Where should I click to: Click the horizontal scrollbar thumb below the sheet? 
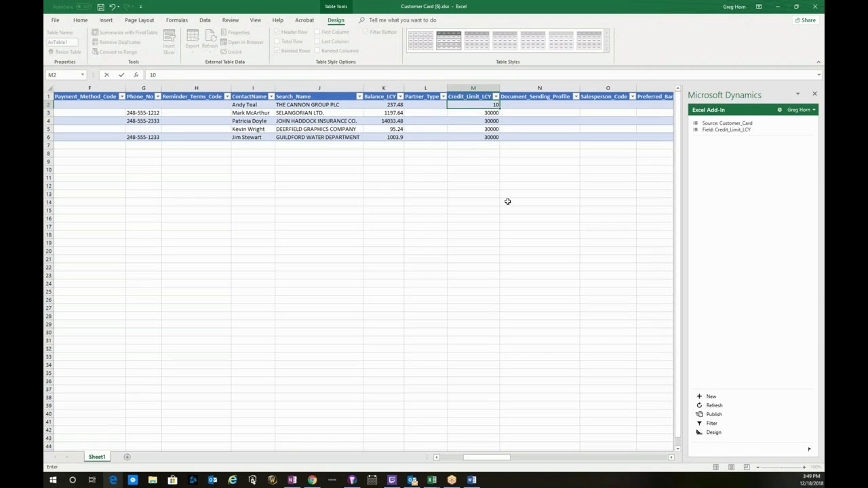tap(486, 457)
